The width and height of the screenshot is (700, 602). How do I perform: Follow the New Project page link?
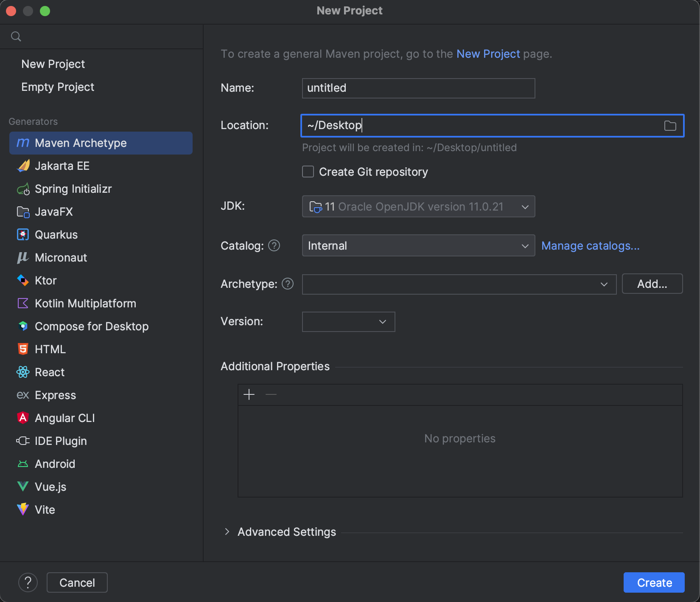pyautogui.click(x=488, y=54)
